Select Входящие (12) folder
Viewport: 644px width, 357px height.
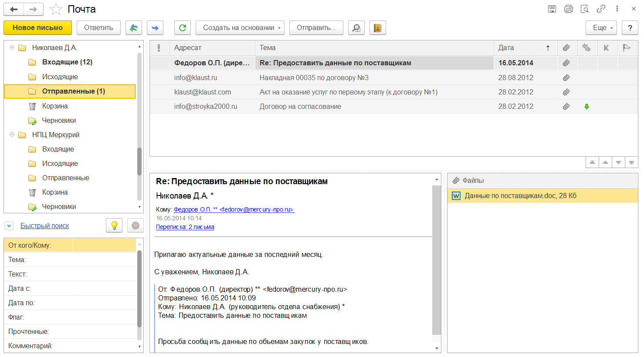point(67,62)
